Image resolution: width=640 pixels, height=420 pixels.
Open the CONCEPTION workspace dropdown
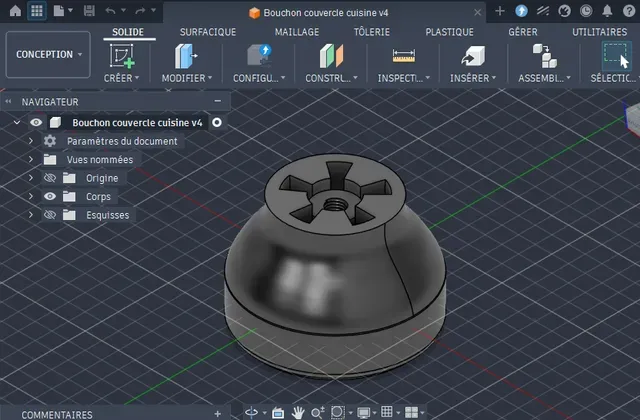[x=48, y=54]
